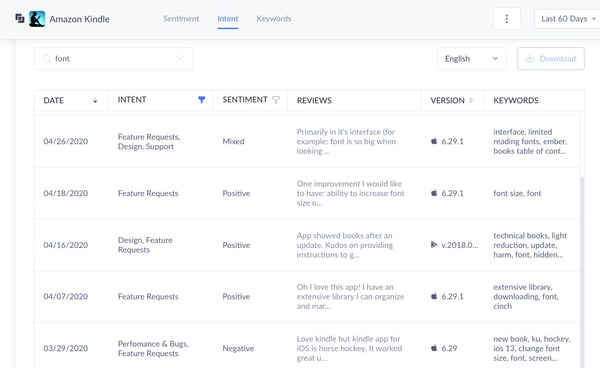Open the three-dot more options menu
Viewport: 600px width, 368px height.
coord(507,19)
